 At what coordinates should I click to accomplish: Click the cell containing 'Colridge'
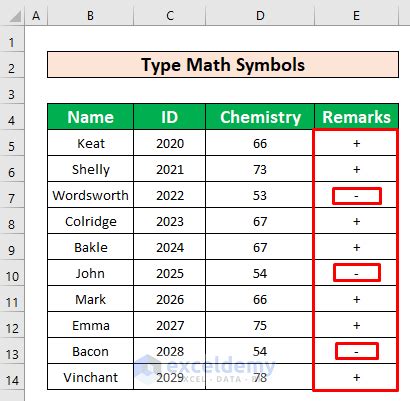(90, 221)
